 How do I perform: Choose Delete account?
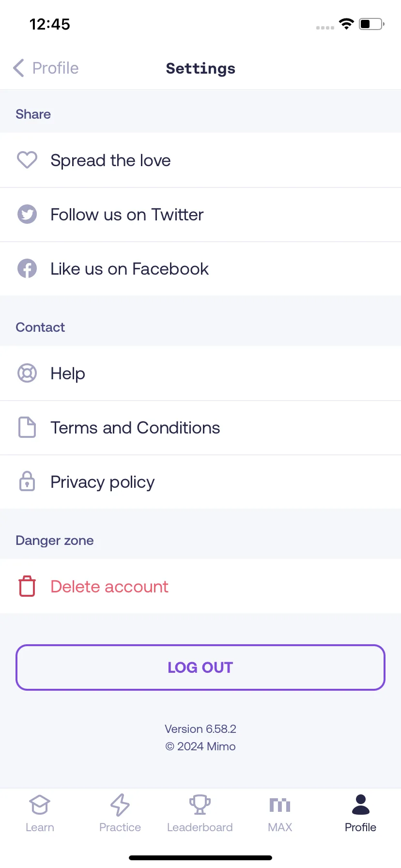[x=200, y=586]
